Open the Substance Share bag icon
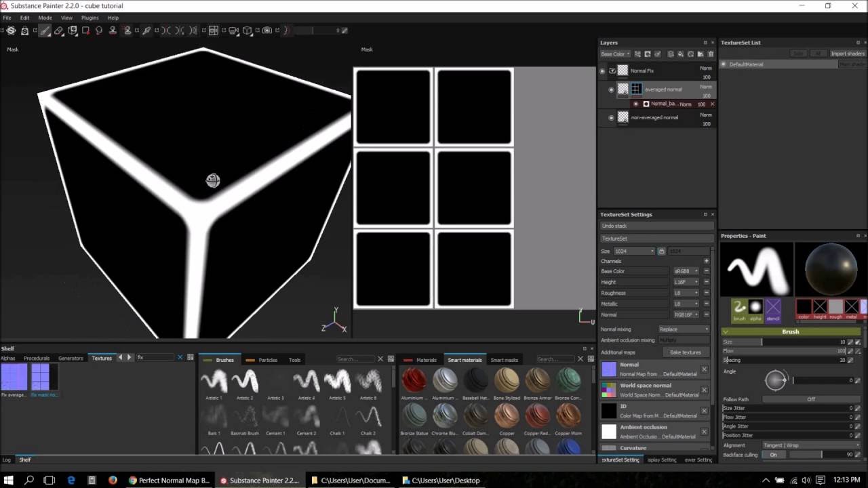The image size is (868, 488). 24,30
